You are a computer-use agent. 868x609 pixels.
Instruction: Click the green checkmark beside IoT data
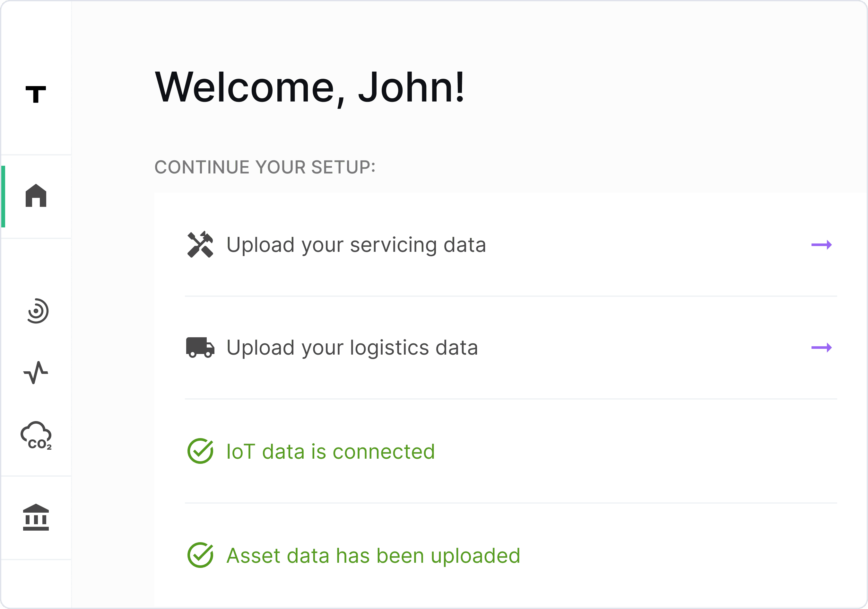coord(200,451)
